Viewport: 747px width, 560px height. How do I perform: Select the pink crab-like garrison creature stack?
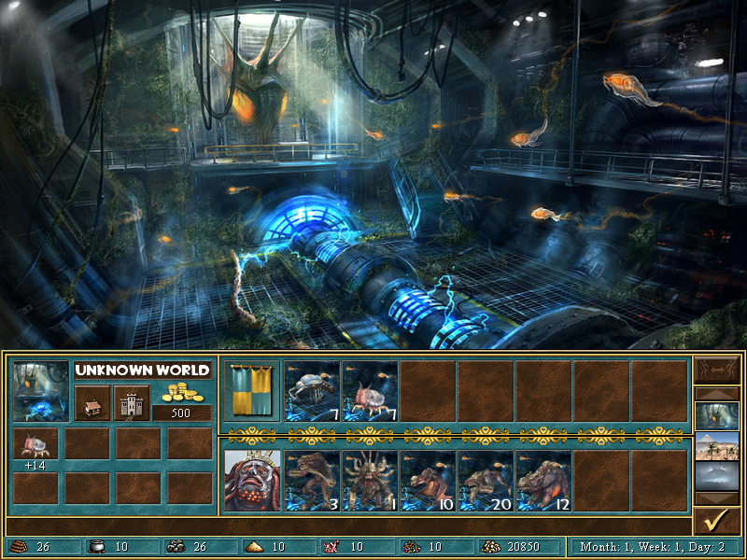[x=370, y=391]
